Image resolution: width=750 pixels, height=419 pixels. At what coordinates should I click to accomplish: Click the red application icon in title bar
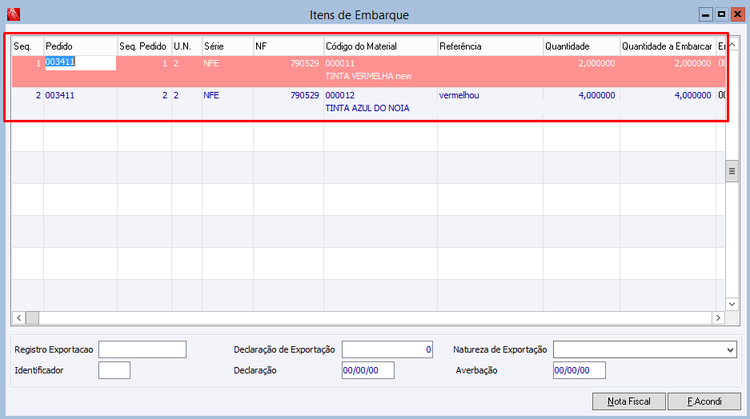pyautogui.click(x=13, y=14)
